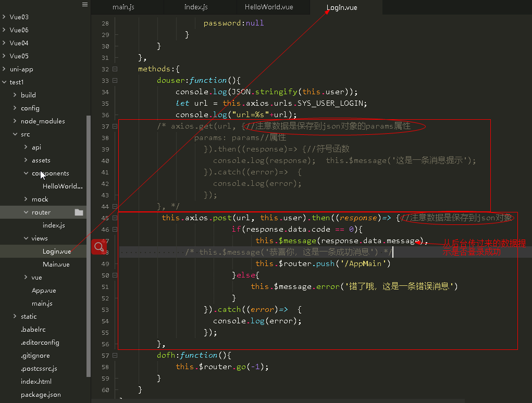Expand the node_modules folder
The width and height of the screenshot is (532, 403).
pos(15,121)
